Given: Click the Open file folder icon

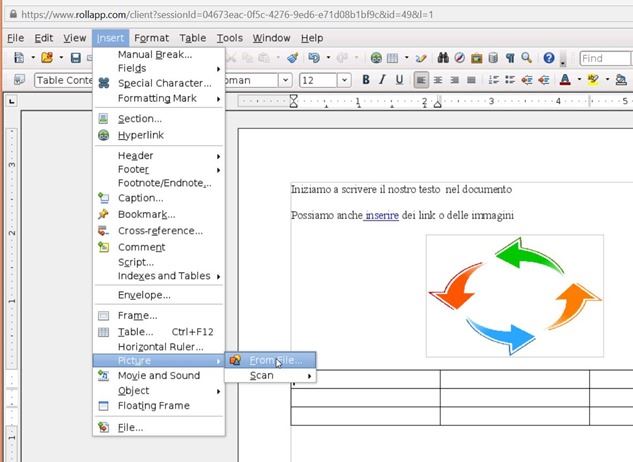Looking at the screenshot, I should (x=47, y=58).
